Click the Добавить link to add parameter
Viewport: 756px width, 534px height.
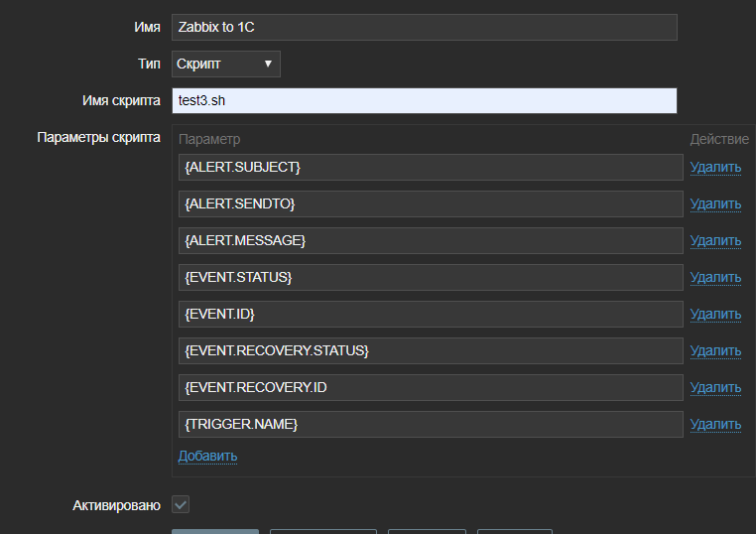pos(207,456)
